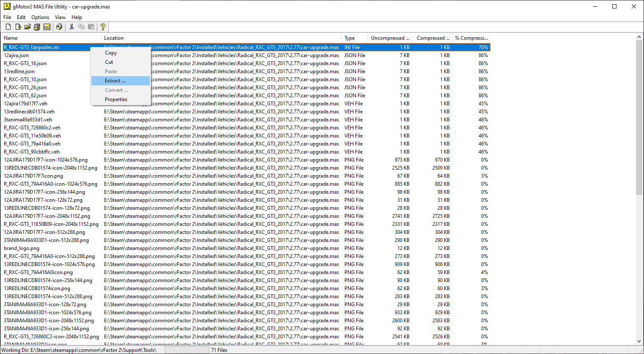Image resolution: width=644 pixels, height=354 pixels.
Task: Click the file cabinet toolbar icon
Action: (x=37, y=27)
